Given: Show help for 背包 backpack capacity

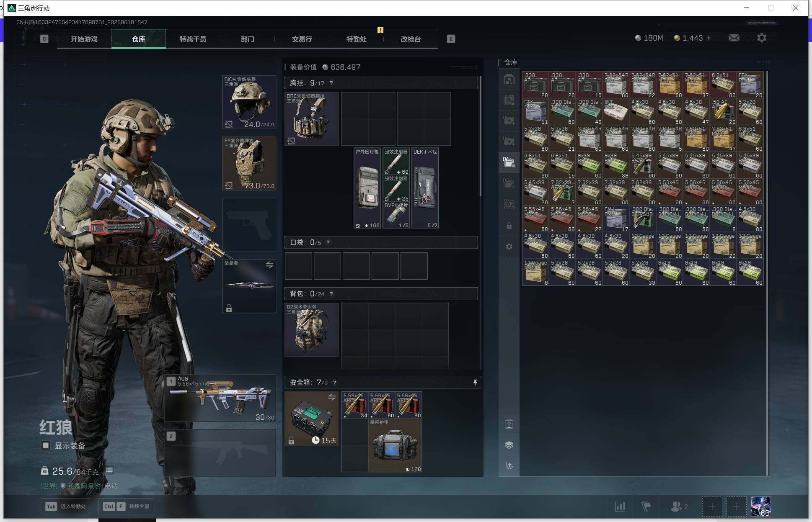Looking at the screenshot, I should (331, 294).
